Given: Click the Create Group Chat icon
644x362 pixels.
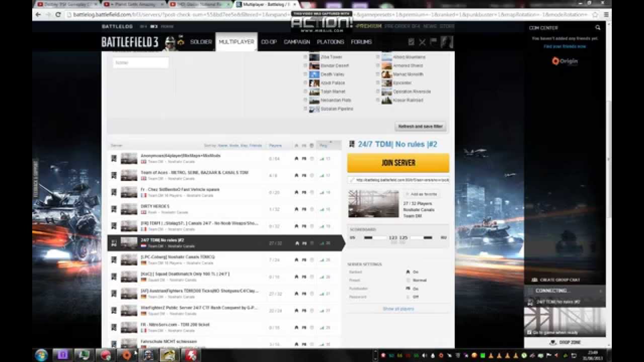Looking at the screenshot, I should click(534, 280).
